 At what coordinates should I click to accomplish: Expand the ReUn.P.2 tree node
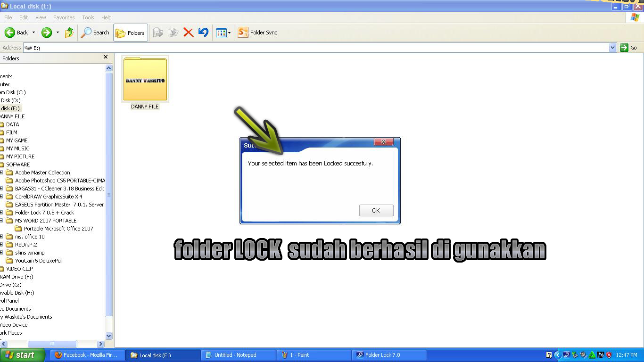(x=1, y=245)
